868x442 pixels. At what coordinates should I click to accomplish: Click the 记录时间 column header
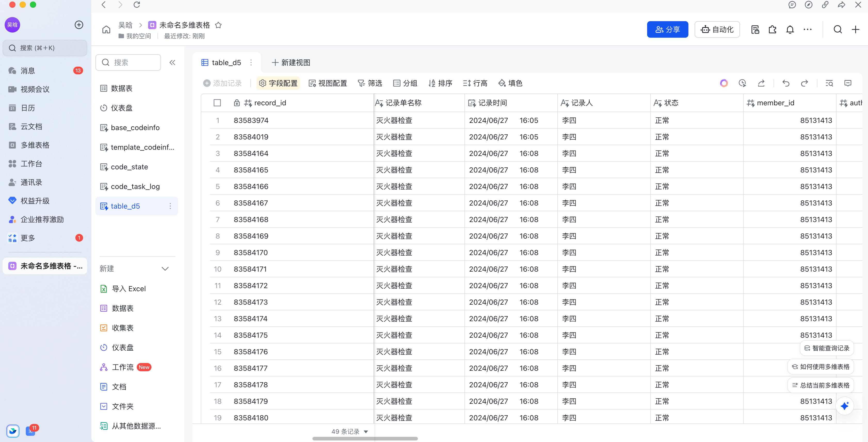(511, 103)
